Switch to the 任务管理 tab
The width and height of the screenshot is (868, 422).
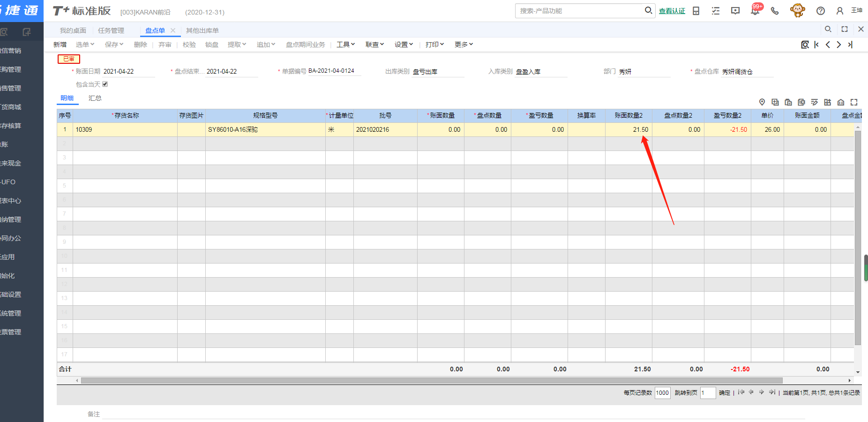111,30
